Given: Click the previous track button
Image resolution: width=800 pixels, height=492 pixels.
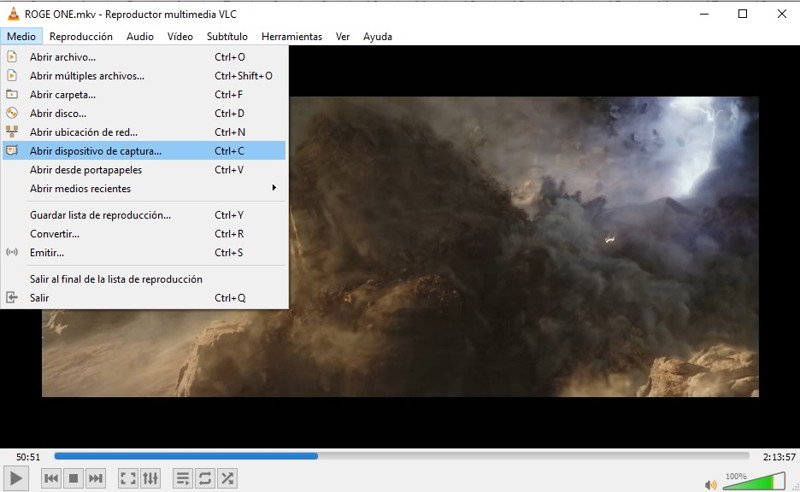Looking at the screenshot, I should click(x=51, y=479).
